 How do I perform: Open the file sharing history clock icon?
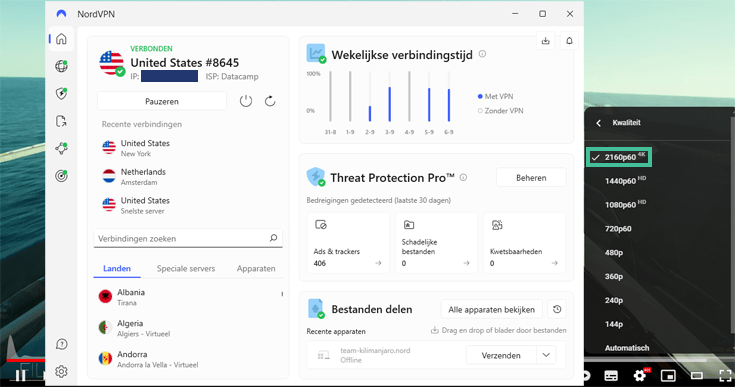[557, 309]
